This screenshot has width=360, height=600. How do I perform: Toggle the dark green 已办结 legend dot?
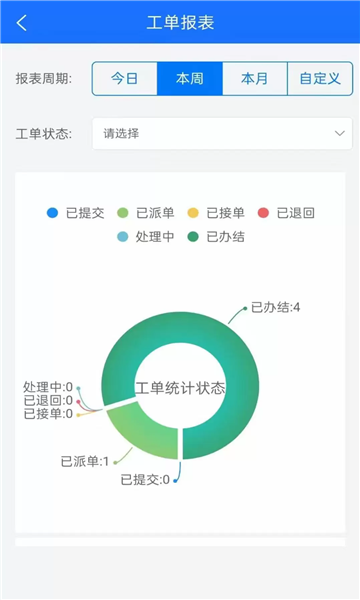pyautogui.click(x=193, y=236)
